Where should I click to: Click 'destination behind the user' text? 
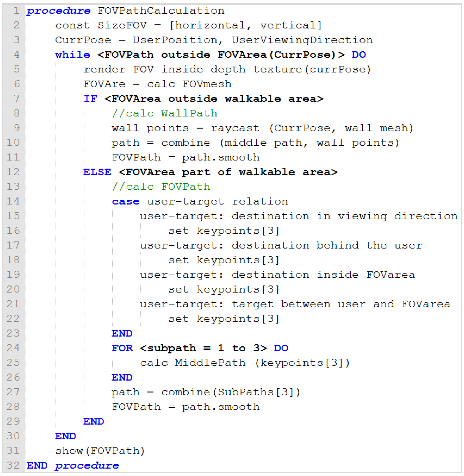(327, 245)
